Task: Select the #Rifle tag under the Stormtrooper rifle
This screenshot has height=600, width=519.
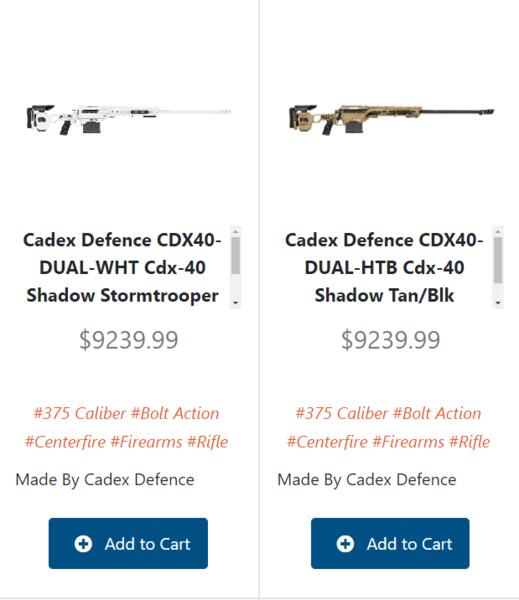Action: click(207, 442)
